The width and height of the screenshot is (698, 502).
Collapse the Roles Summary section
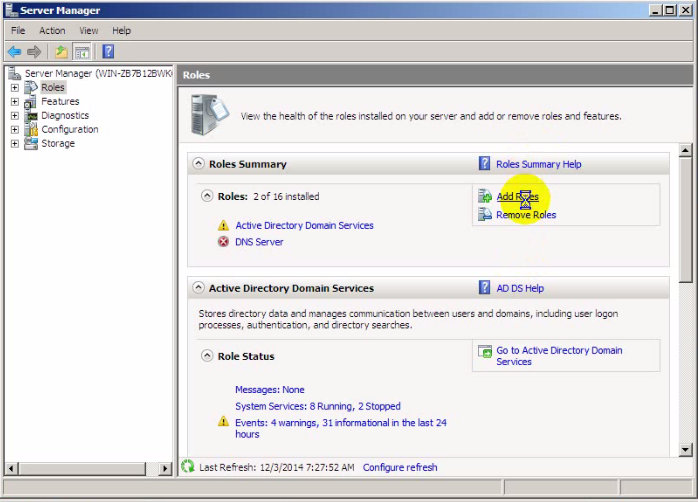[x=199, y=164]
